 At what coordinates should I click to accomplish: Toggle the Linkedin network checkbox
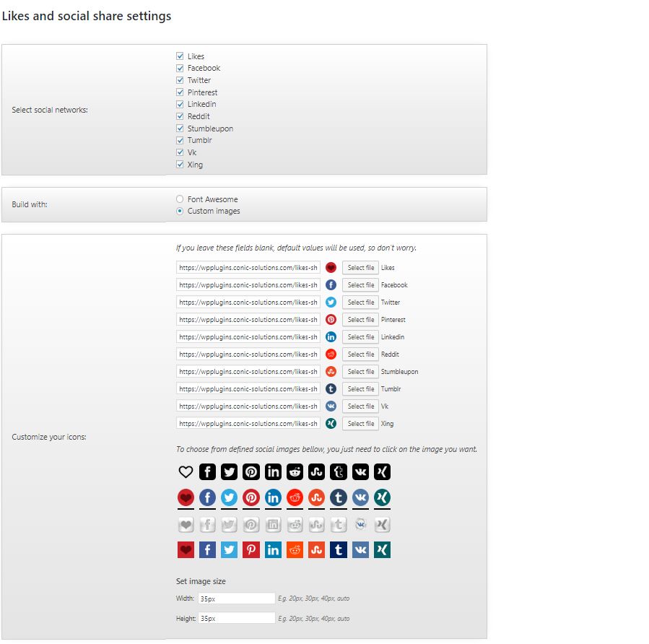pos(180,104)
